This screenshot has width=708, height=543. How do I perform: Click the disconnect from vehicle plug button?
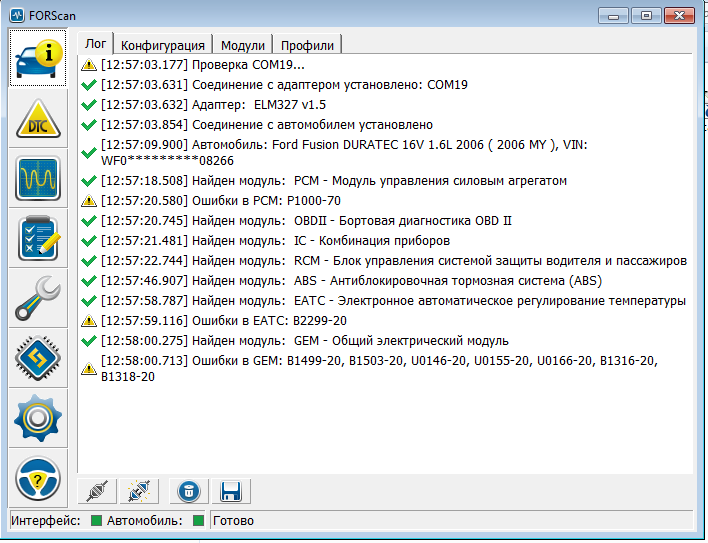139,491
